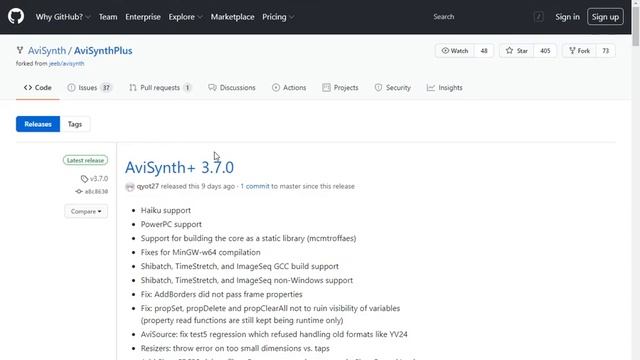This screenshot has width=640, height=360.
Task: Click the 'Haiku support' bullet text
Action: click(x=166, y=210)
